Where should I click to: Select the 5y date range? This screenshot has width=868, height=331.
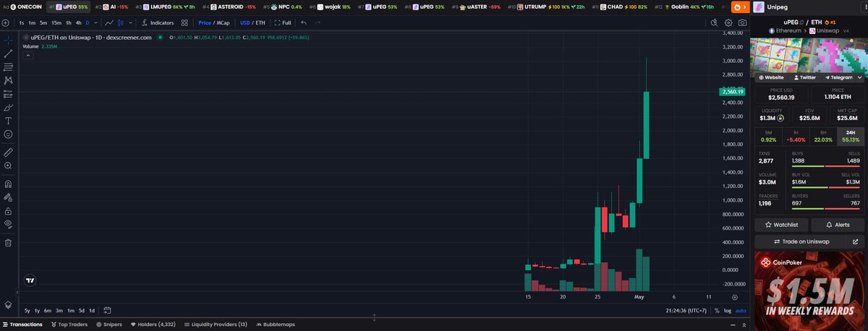pyautogui.click(x=27, y=310)
